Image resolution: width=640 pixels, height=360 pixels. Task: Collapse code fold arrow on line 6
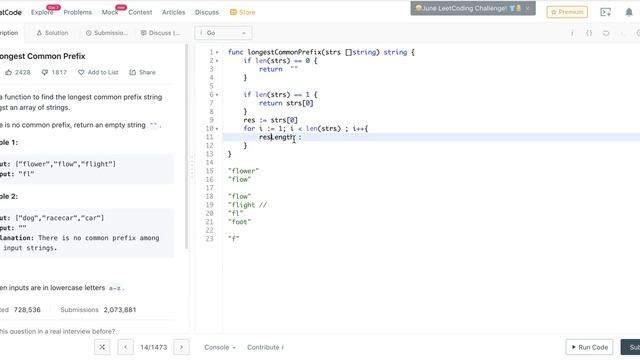tap(217, 95)
